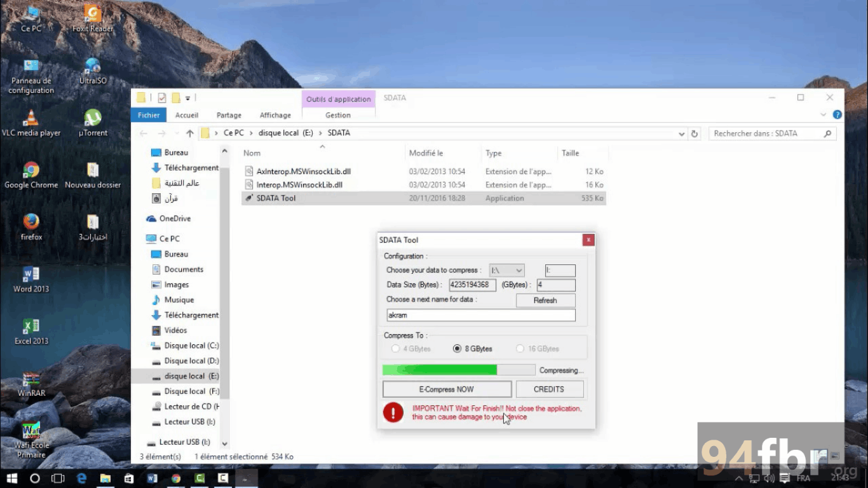Expand the address bar history dropdown
868x488 pixels.
point(682,133)
